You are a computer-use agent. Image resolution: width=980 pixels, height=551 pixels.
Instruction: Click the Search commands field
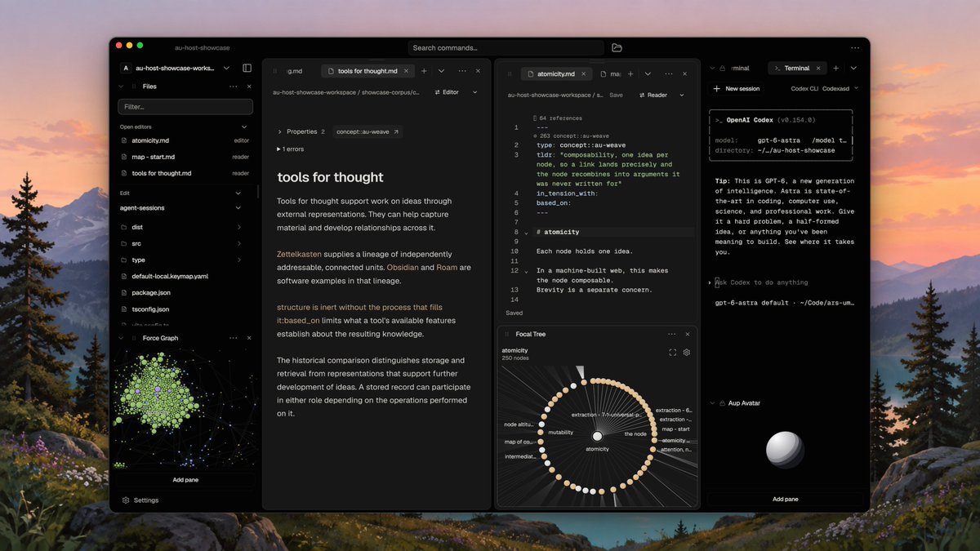[x=506, y=47]
